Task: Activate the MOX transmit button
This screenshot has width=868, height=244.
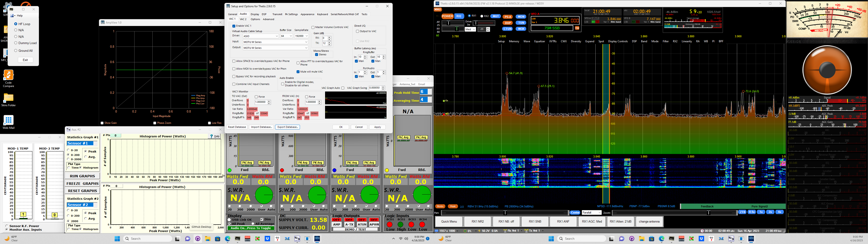Action: pos(521,29)
